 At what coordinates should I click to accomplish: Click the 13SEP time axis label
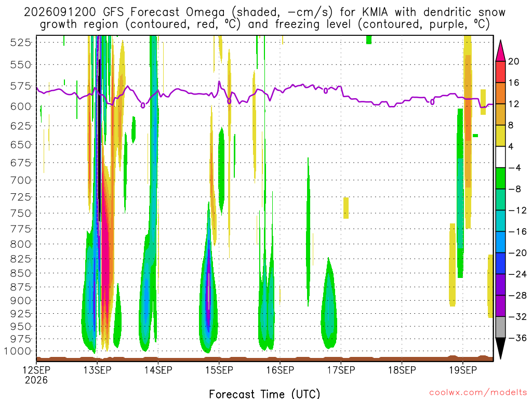tap(97, 370)
